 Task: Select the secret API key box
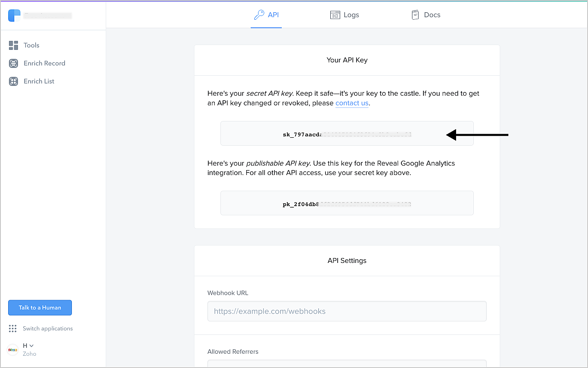point(347,134)
